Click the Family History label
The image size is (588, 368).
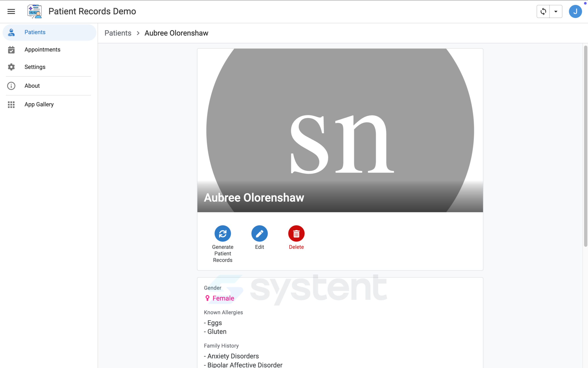221,346
